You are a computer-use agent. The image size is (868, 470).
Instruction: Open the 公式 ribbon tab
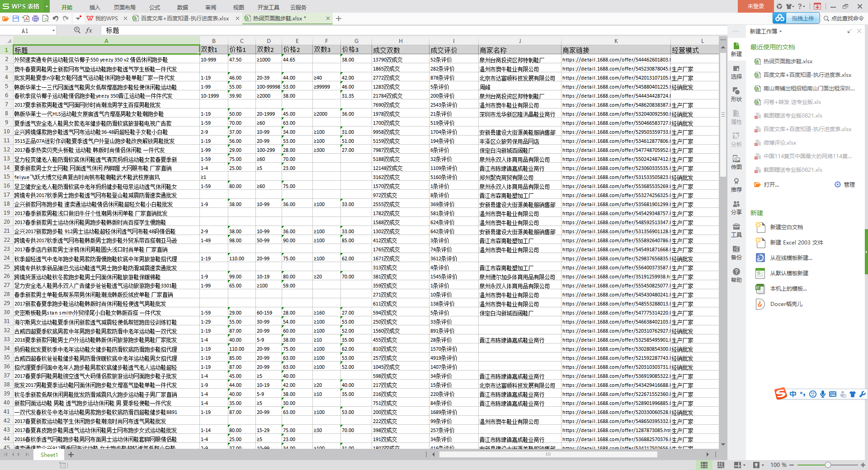point(155,7)
